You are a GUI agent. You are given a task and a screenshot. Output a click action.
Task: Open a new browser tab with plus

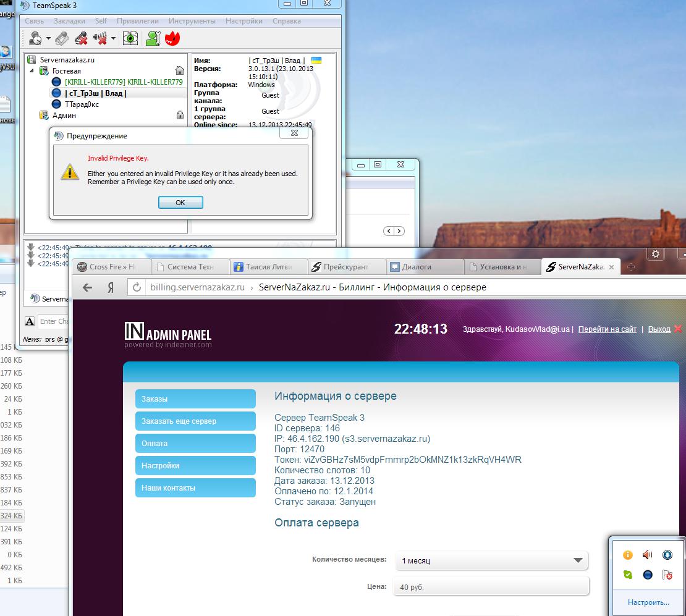631,267
